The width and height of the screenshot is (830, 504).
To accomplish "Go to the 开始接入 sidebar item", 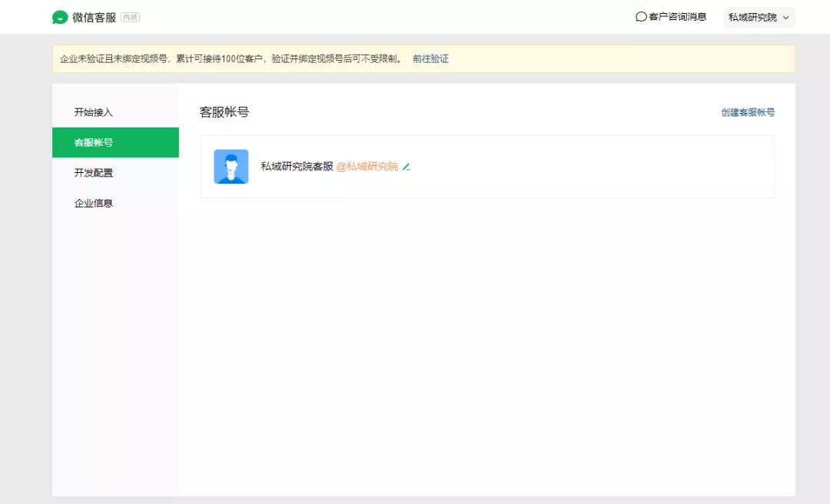I will tap(94, 112).
